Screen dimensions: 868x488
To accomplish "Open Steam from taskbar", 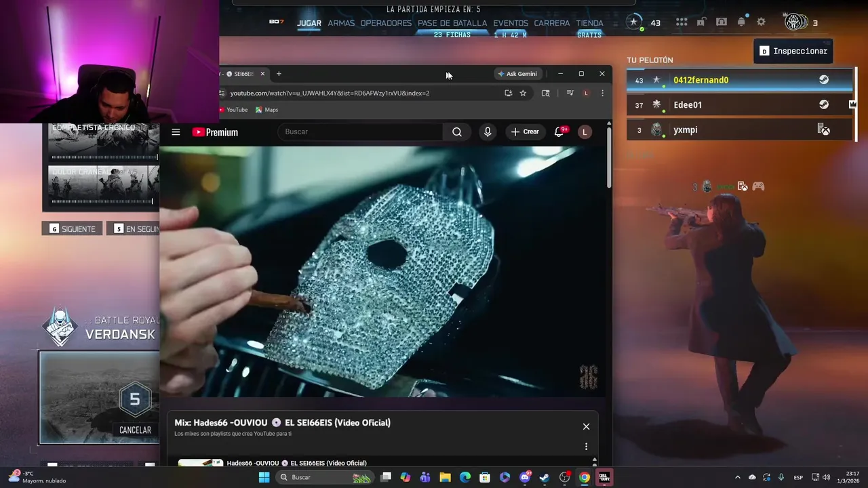I will pos(545,477).
